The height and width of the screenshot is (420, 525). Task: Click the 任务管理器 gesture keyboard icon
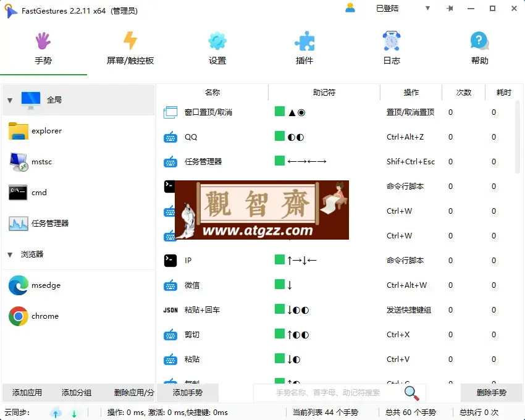coord(170,162)
